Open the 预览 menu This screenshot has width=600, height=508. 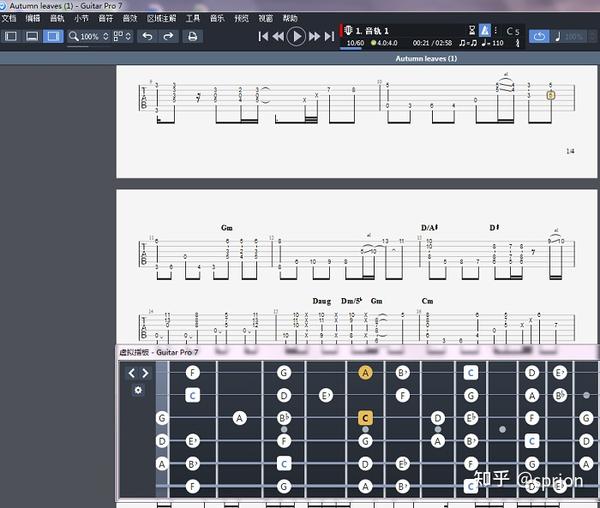click(x=241, y=18)
